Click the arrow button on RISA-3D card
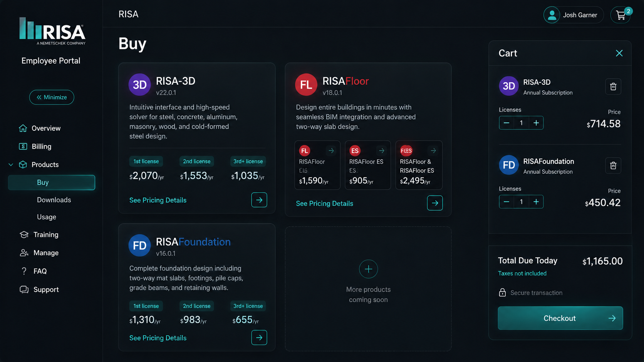The height and width of the screenshot is (362, 644). click(259, 200)
